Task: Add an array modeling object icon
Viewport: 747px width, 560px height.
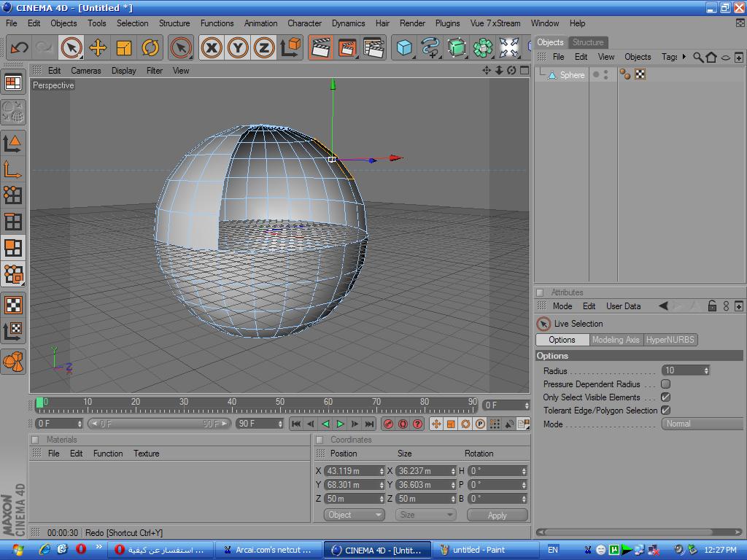Action: pyautogui.click(x=483, y=47)
